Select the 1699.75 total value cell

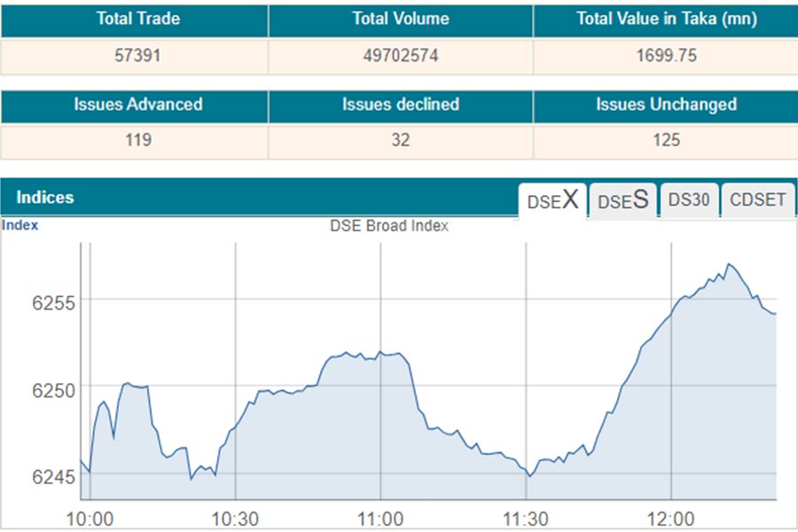[x=666, y=55]
